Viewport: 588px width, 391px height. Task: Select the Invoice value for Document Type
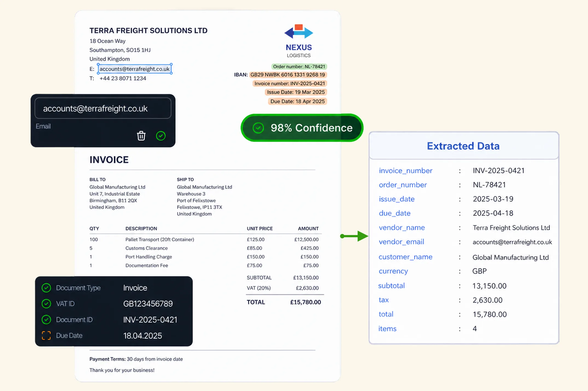[135, 288]
